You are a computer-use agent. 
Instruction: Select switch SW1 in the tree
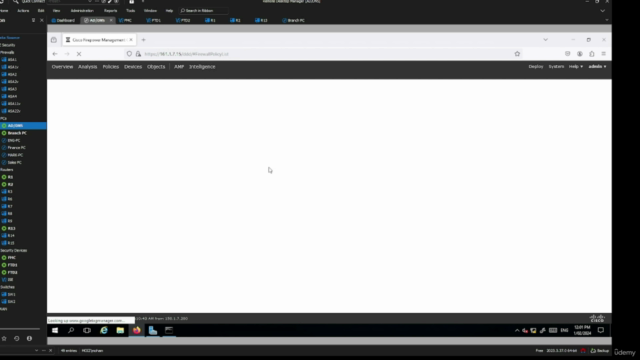pos(11,294)
